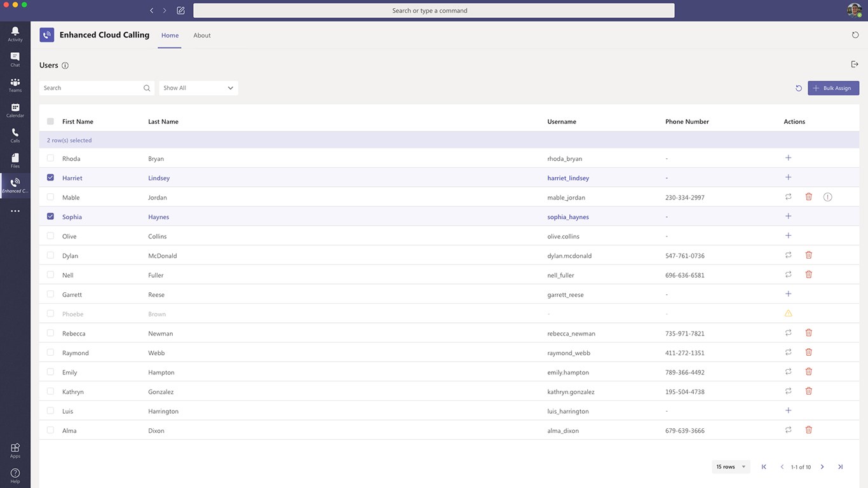Open the About tab

(x=202, y=36)
